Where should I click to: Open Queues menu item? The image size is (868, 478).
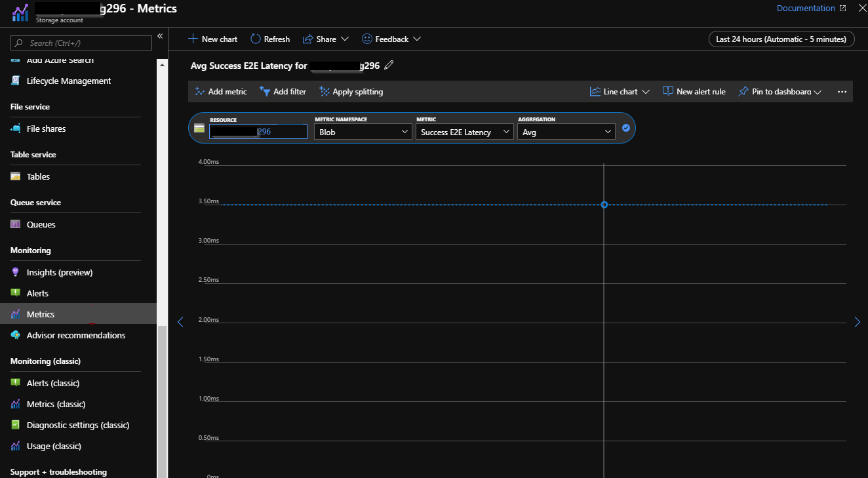pos(41,224)
